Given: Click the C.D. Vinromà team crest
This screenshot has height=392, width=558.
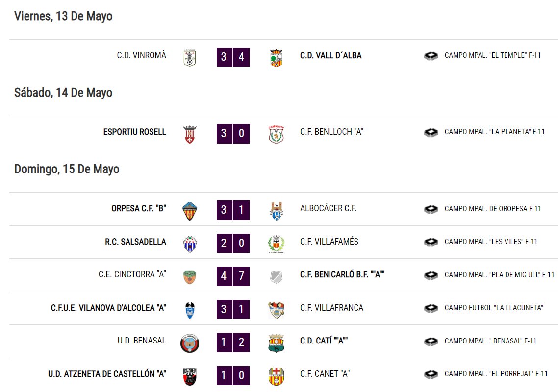Looking at the screenshot, I should (x=190, y=58).
